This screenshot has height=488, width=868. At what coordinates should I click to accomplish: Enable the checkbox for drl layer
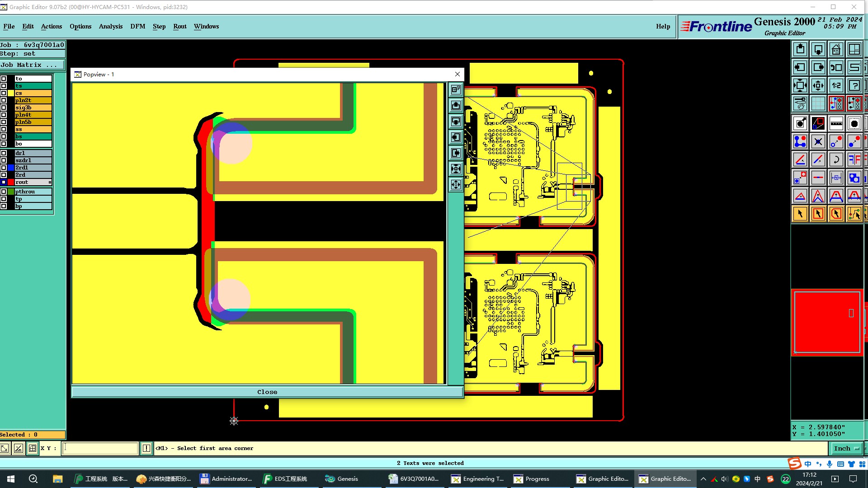(4, 153)
